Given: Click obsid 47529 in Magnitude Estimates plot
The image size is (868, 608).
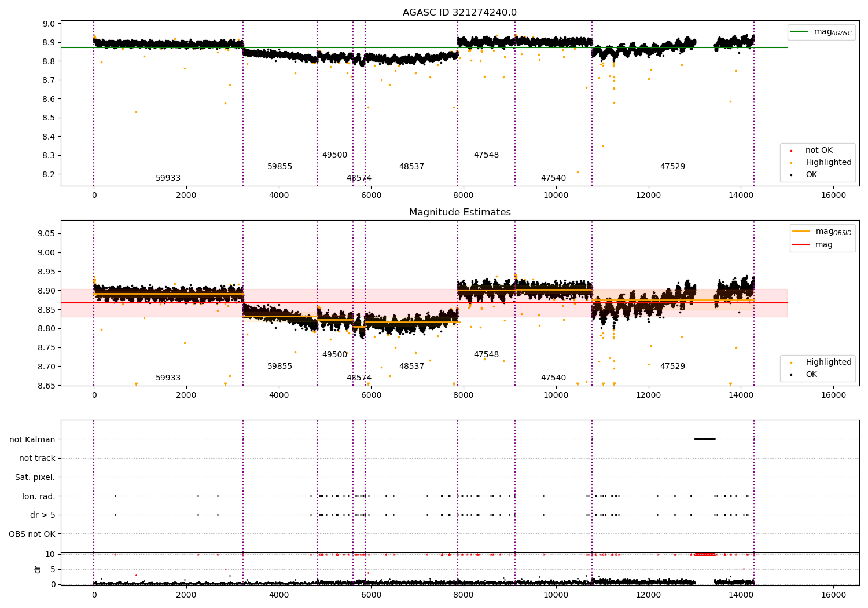Looking at the screenshot, I should pyautogui.click(x=672, y=367).
